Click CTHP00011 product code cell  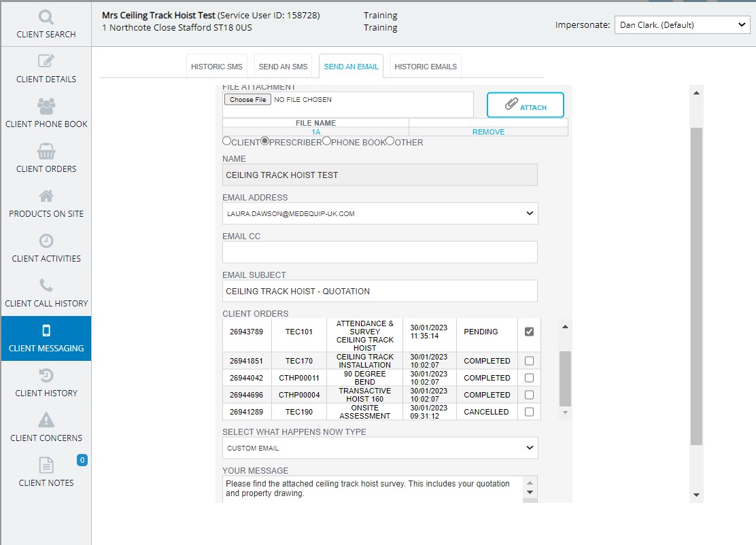click(x=299, y=379)
